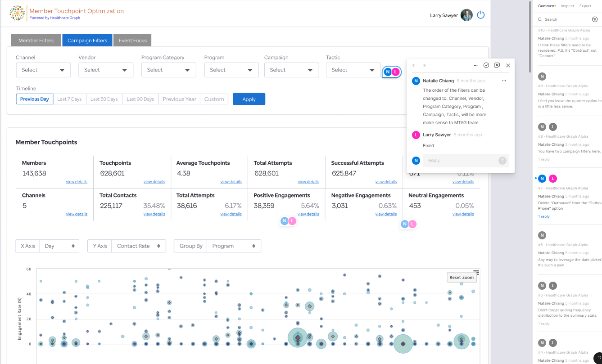Select Previous Year timeline option

179,99
